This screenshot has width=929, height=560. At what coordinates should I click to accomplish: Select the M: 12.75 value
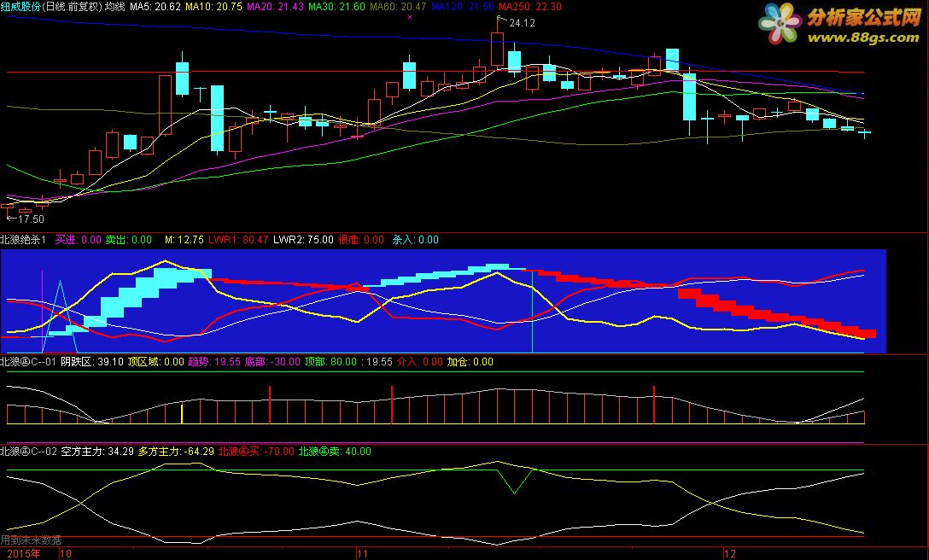(184, 239)
